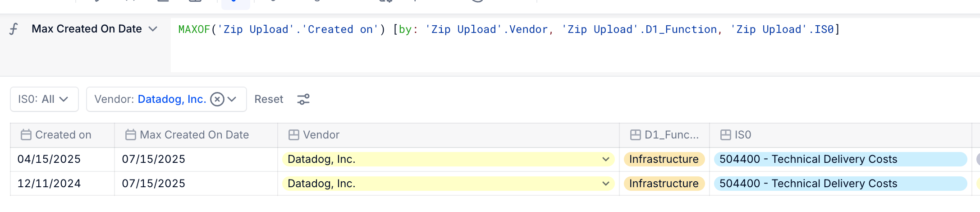Open the IS0: All filter dropdown

click(44, 99)
